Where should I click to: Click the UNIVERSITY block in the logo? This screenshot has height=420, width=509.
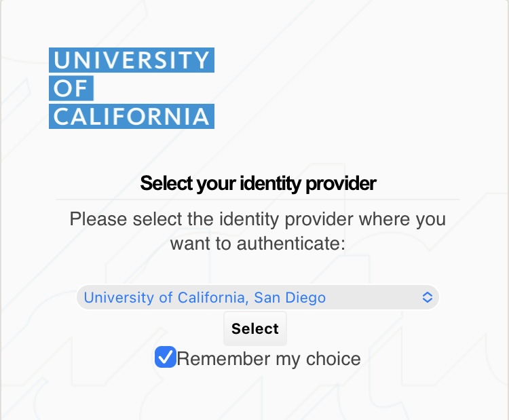132,60
